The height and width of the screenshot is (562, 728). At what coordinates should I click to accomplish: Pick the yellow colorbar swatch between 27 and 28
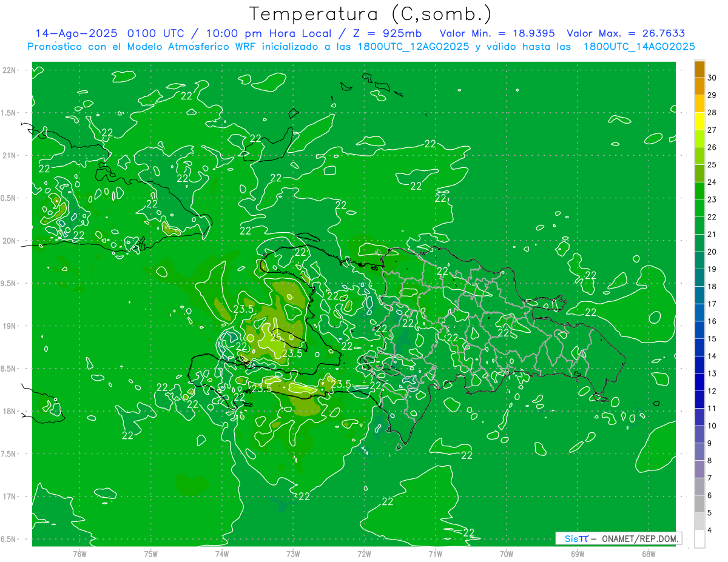[x=699, y=121]
